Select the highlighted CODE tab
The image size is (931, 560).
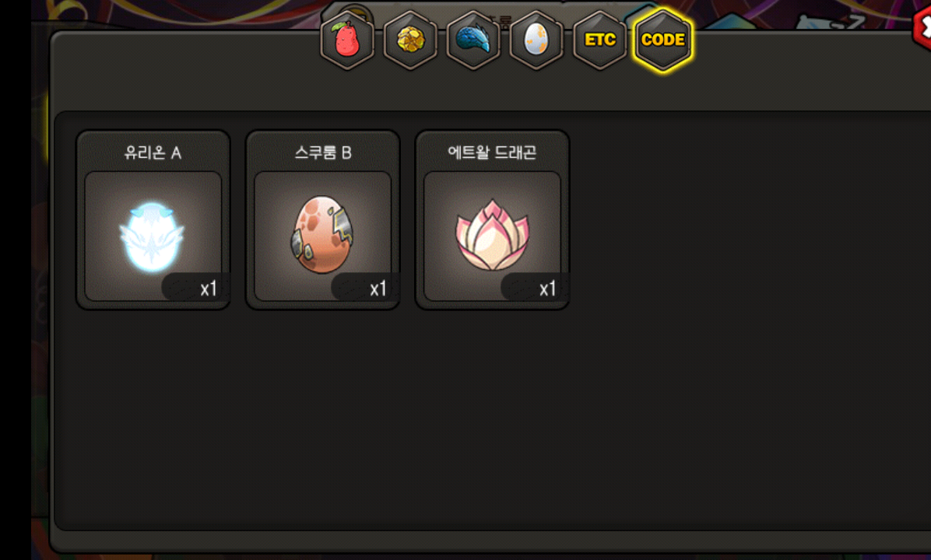pyautogui.click(x=663, y=40)
